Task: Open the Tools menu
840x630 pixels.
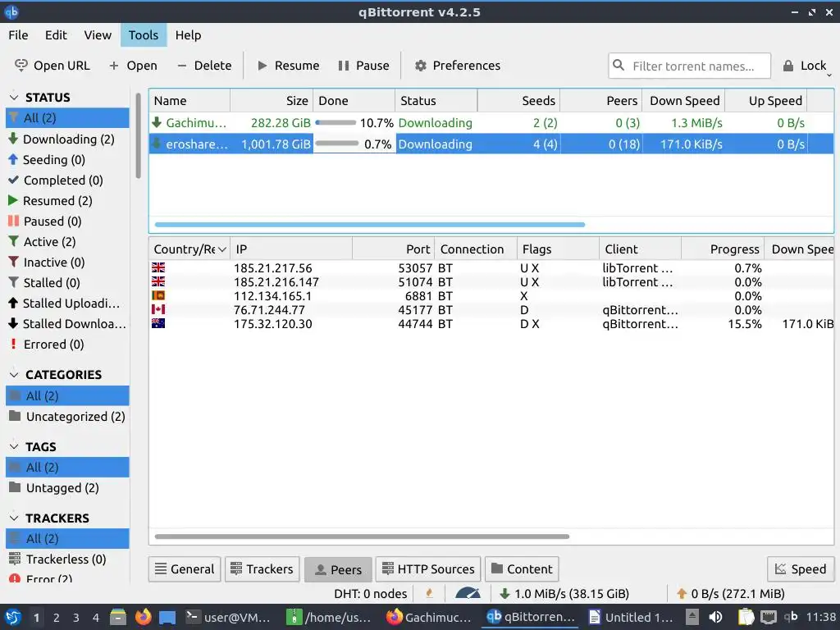Action: tap(144, 35)
